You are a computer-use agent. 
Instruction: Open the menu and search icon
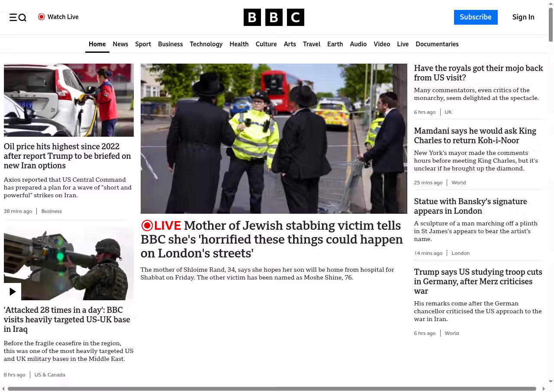pos(18,17)
